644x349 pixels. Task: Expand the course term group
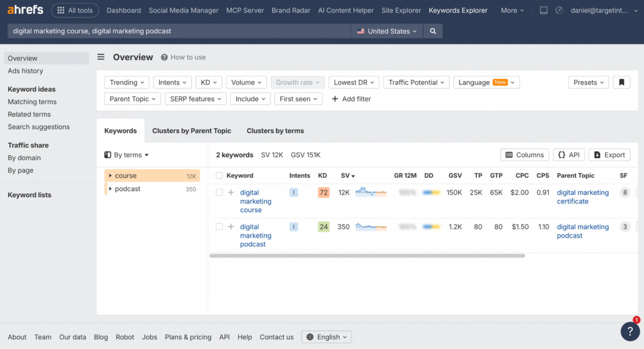(x=110, y=176)
